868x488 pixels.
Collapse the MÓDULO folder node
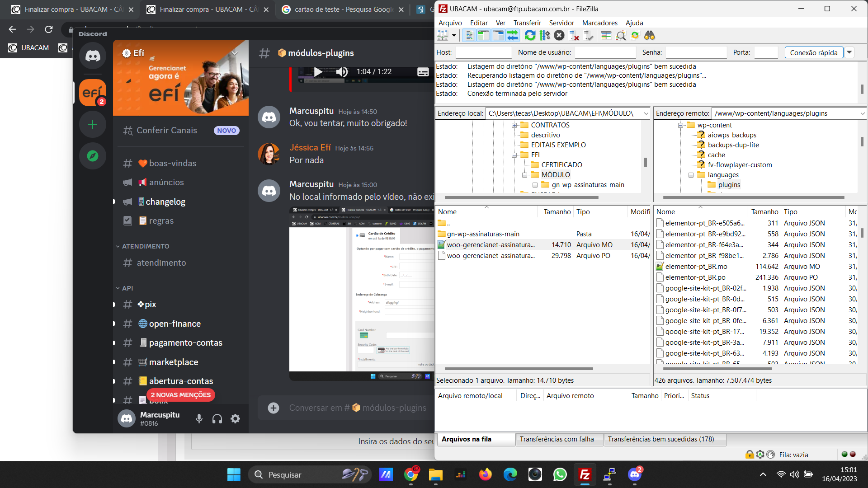pos(524,175)
